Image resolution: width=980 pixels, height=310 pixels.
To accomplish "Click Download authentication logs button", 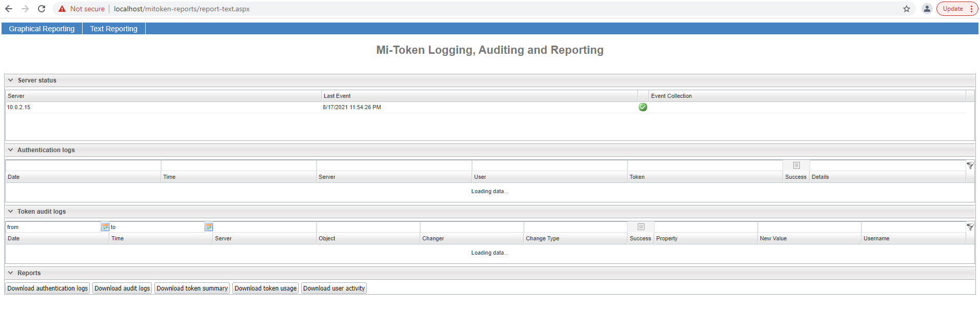I will point(48,288).
